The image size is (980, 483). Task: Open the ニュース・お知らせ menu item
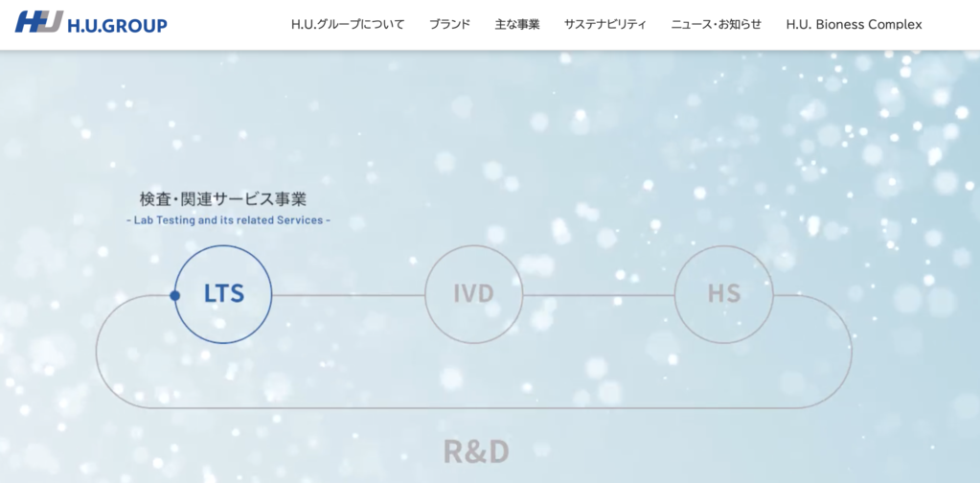(x=717, y=25)
